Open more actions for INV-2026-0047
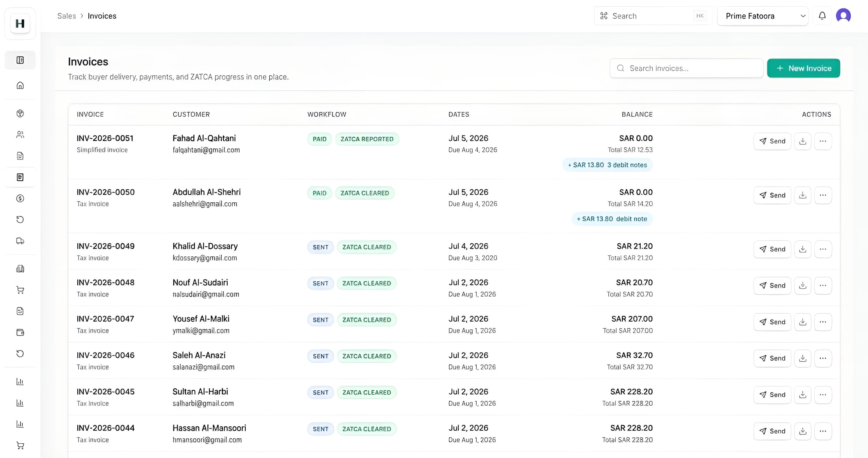 click(823, 322)
